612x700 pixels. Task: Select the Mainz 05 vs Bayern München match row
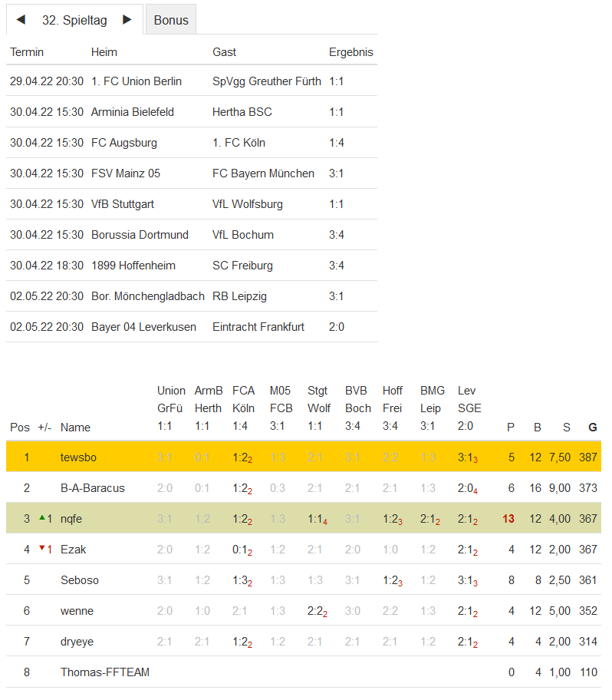[192, 173]
